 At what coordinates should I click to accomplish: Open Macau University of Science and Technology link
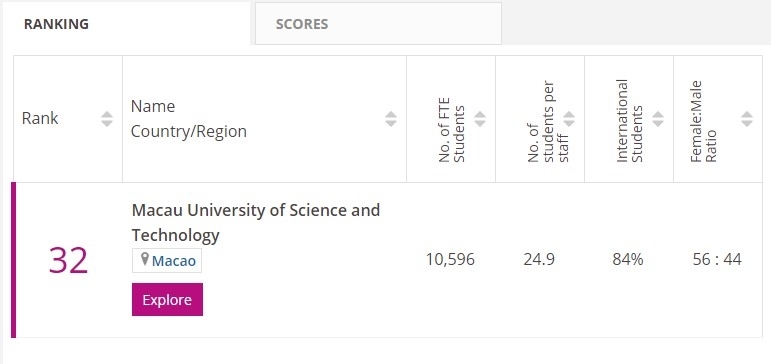pyautogui.click(x=256, y=223)
